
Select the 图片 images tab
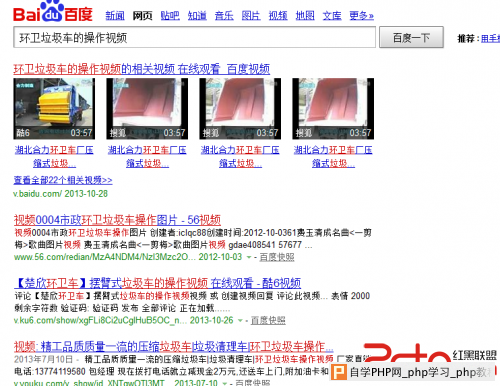(251, 16)
